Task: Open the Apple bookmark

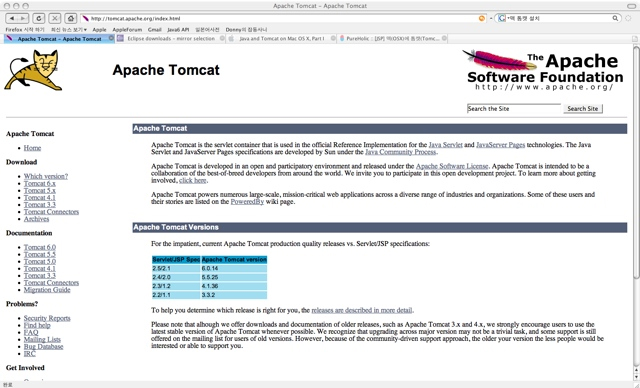Action: 99,30
